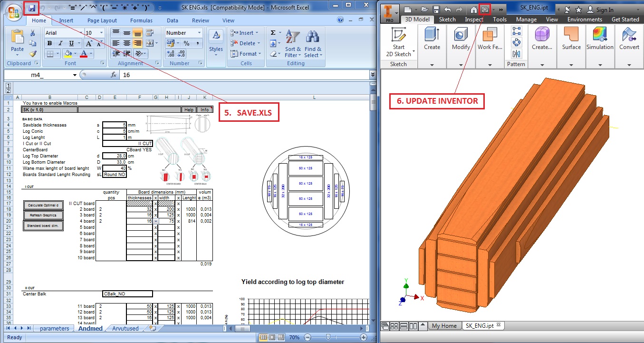
Task: Click the Mirror icon in Inventor Pattern panel
Action: [517, 53]
